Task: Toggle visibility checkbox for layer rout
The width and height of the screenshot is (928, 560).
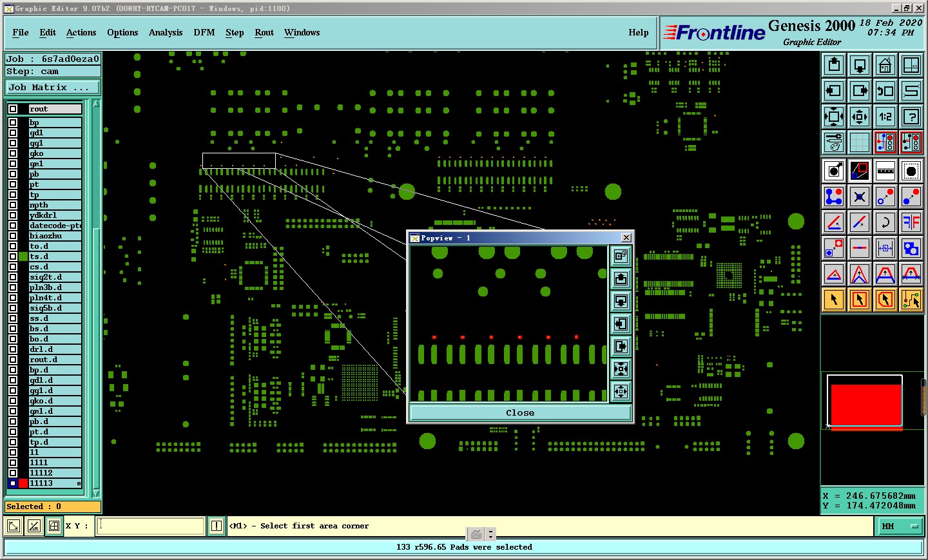Action: (13, 109)
